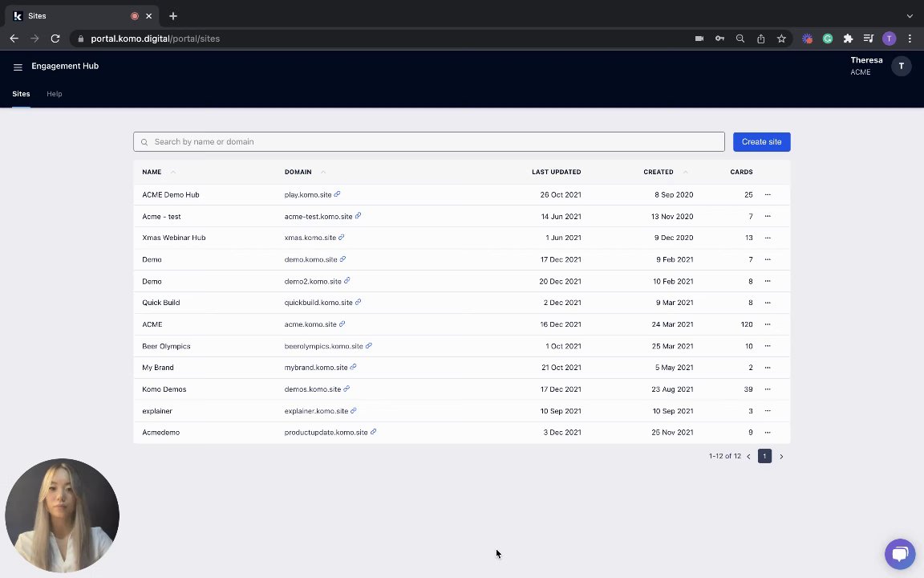Click the Create site button

pos(761,141)
